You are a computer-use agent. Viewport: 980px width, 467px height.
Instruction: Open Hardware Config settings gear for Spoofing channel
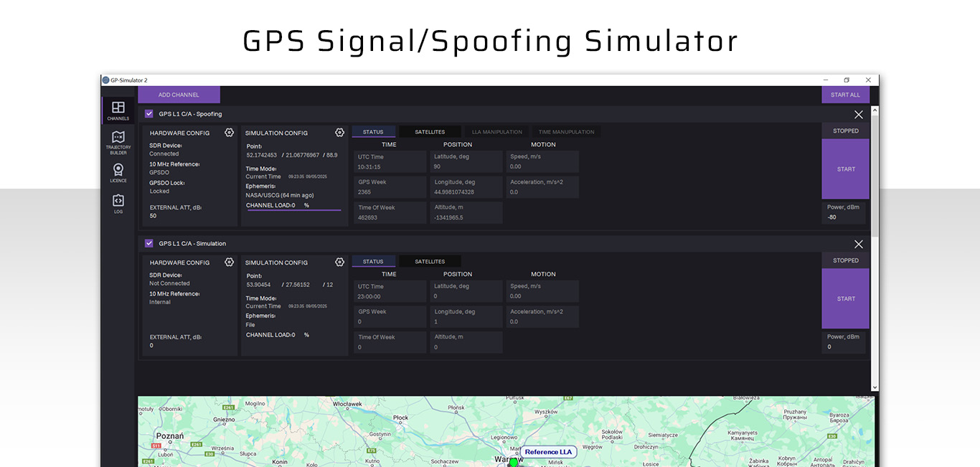(x=229, y=132)
